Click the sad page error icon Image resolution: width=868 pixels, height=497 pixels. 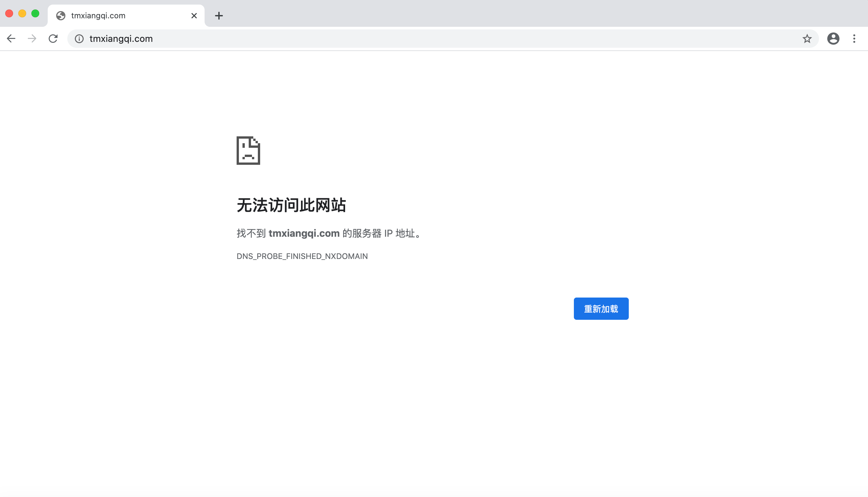pos(248,150)
